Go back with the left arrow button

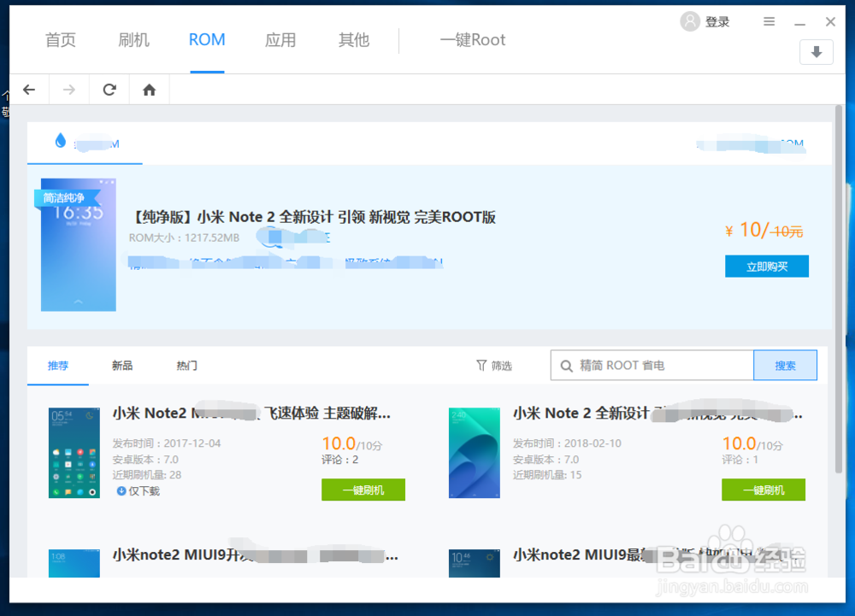29,90
